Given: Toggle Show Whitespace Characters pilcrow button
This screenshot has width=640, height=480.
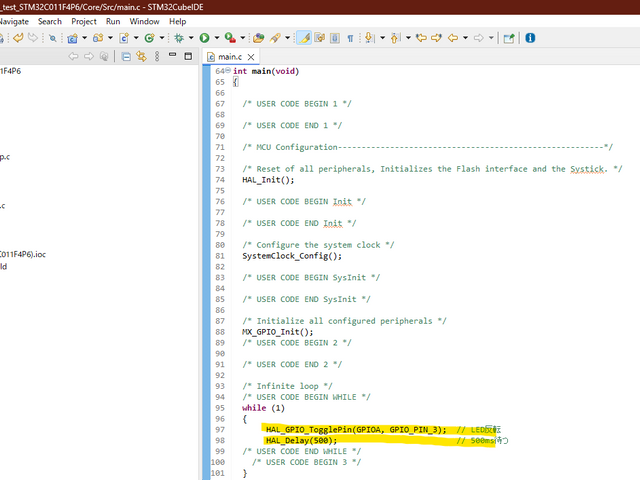Looking at the screenshot, I should coord(350,38).
